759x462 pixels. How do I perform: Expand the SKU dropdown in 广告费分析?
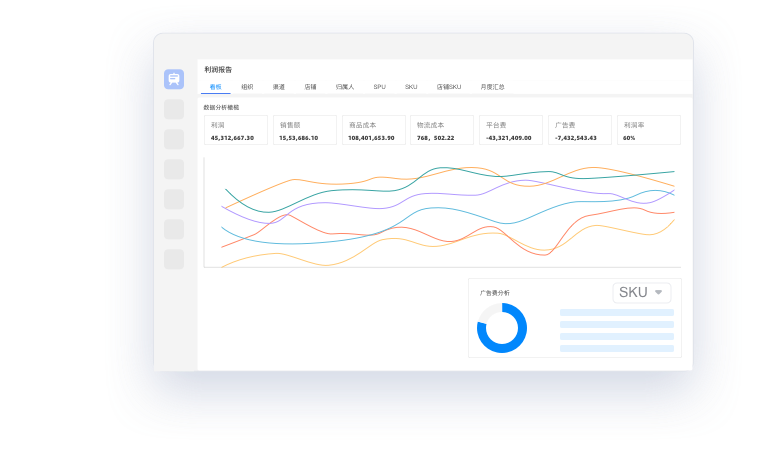point(641,293)
